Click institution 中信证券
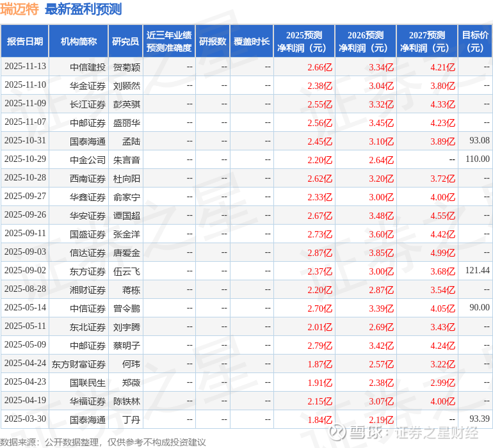The height and width of the screenshot is (448, 493). pyautogui.click(x=88, y=308)
